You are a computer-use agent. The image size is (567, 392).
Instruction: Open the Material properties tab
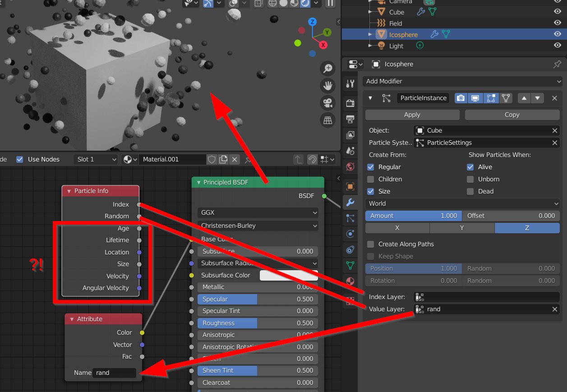pyautogui.click(x=350, y=281)
